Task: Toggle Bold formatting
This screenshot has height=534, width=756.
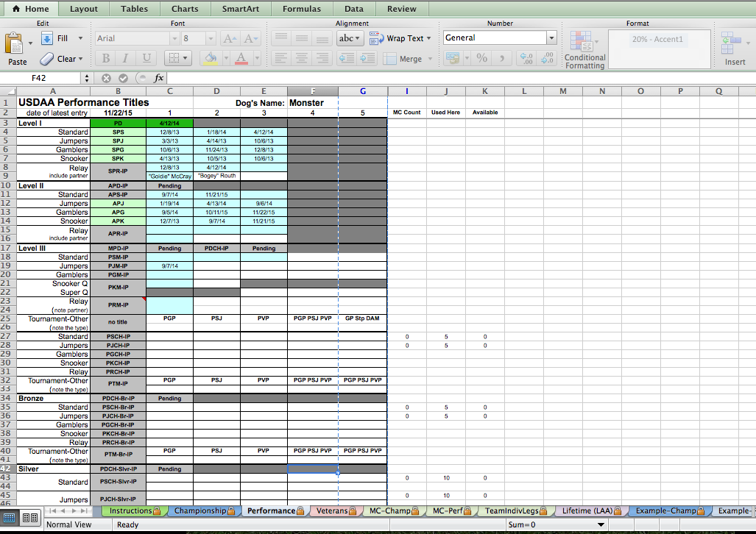Action: coord(106,59)
